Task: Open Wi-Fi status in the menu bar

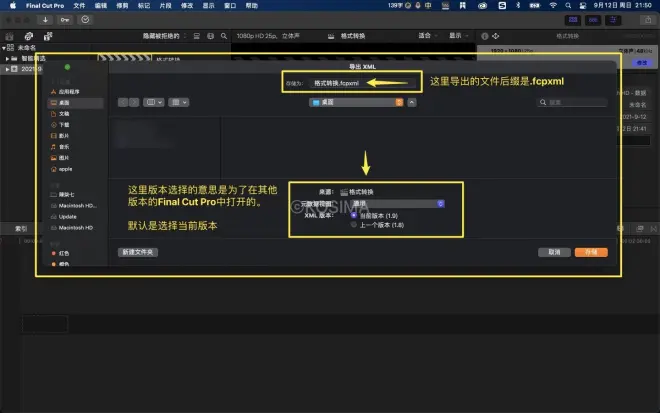Action: click(x=553, y=5)
